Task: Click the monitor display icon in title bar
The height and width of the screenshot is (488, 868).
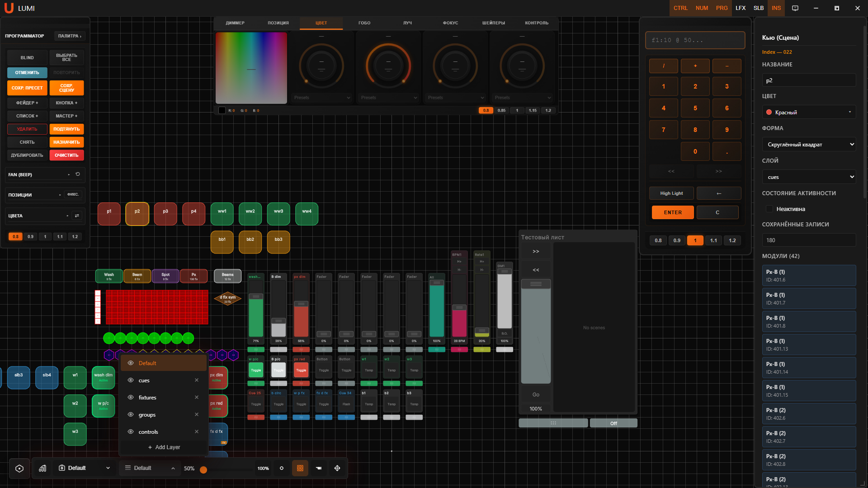Action: coord(795,8)
